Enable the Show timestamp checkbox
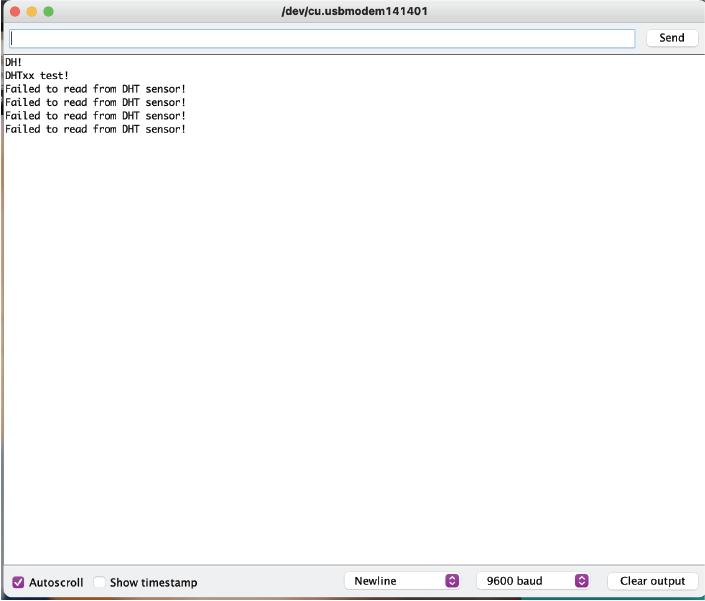705x601 pixels. 99,582
